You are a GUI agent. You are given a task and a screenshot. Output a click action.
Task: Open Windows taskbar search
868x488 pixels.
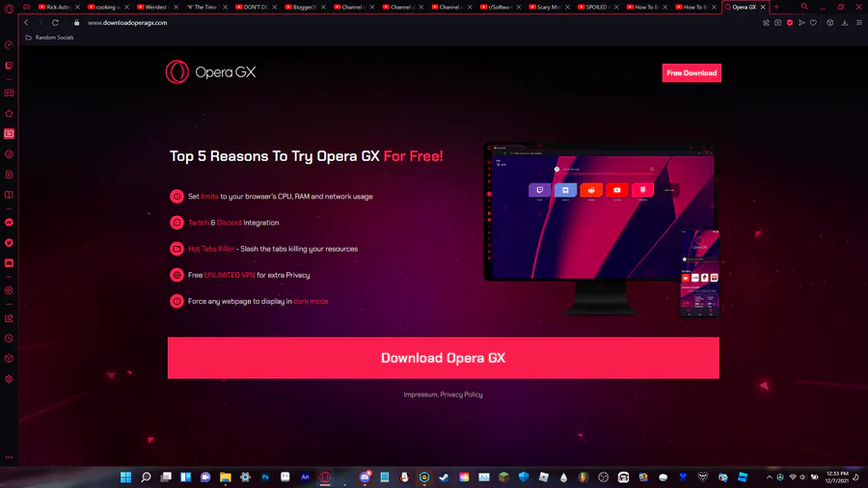pyautogui.click(x=146, y=477)
